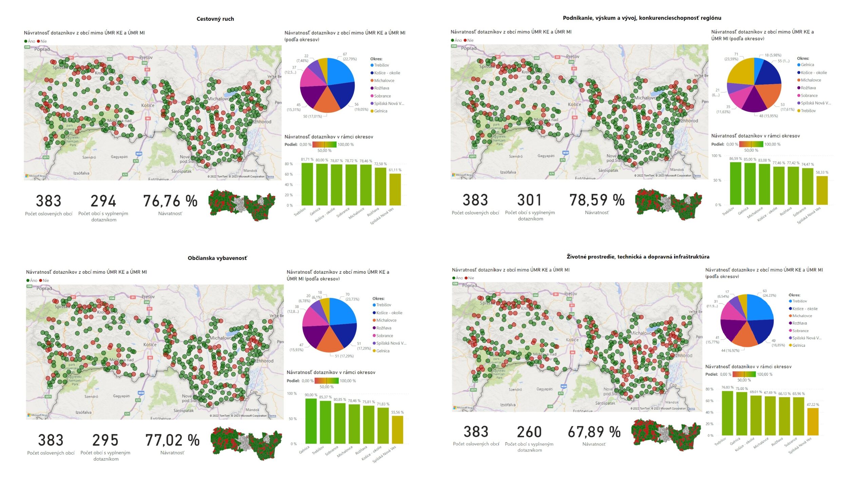868x490 pixels.
Task: Open the region map thumbnail beside 67,89 %
Action: point(666,435)
